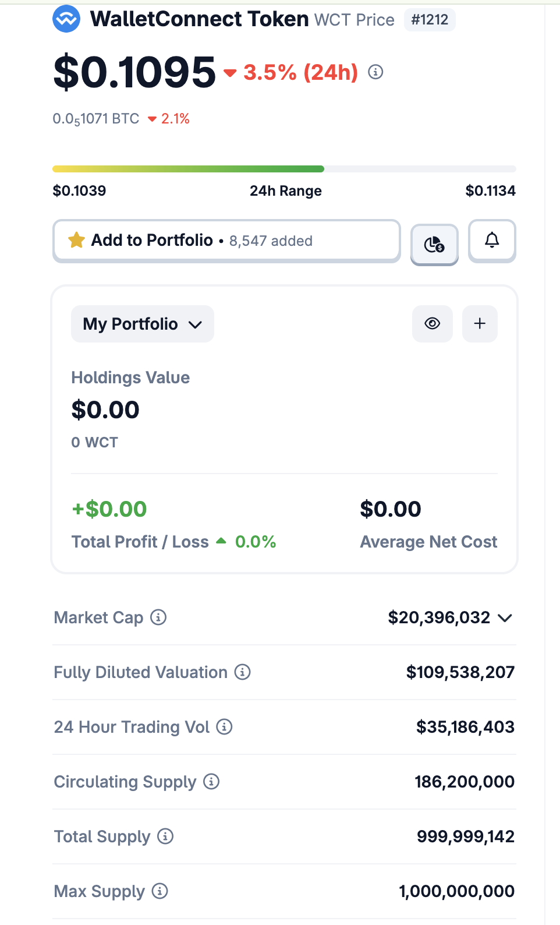
Task: Expand the Market Cap value chevron
Action: (505, 617)
